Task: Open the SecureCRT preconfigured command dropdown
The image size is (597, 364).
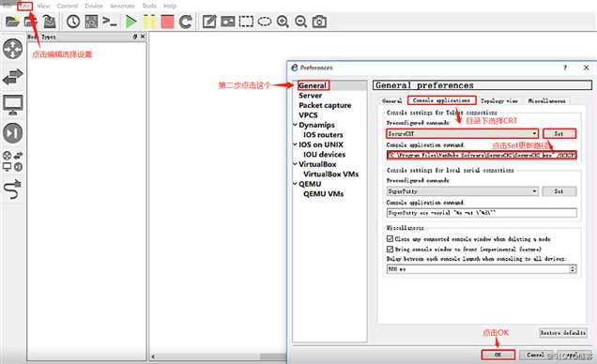Action: click(x=534, y=133)
